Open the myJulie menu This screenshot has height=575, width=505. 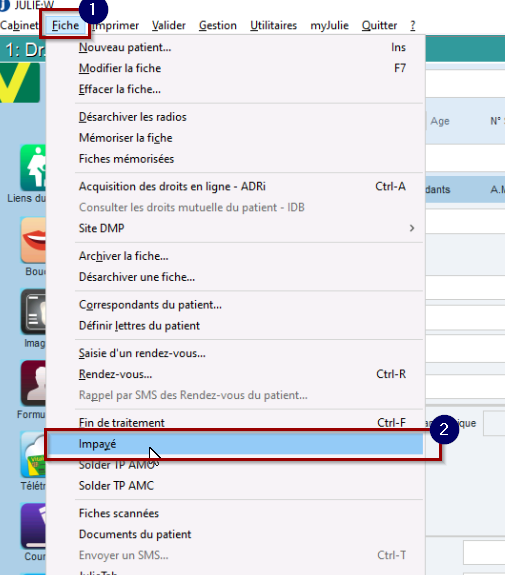click(329, 25)
